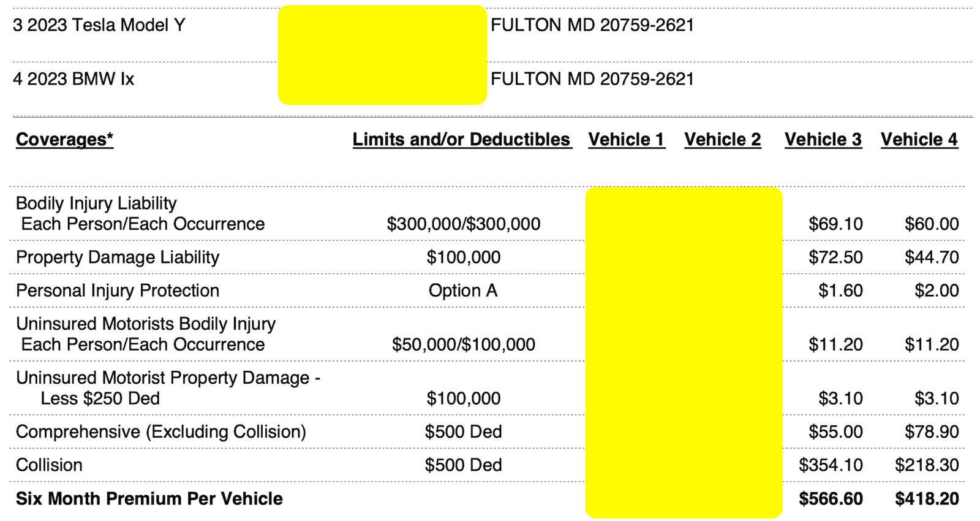
Task: Click the Option A limit value
Action: pyautogui.click(x=463, y=291)
